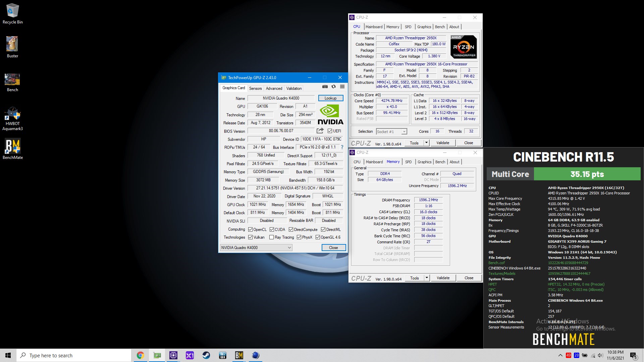Open Chrome from the taskbar
644x362 pixels.
pos(140,355)
